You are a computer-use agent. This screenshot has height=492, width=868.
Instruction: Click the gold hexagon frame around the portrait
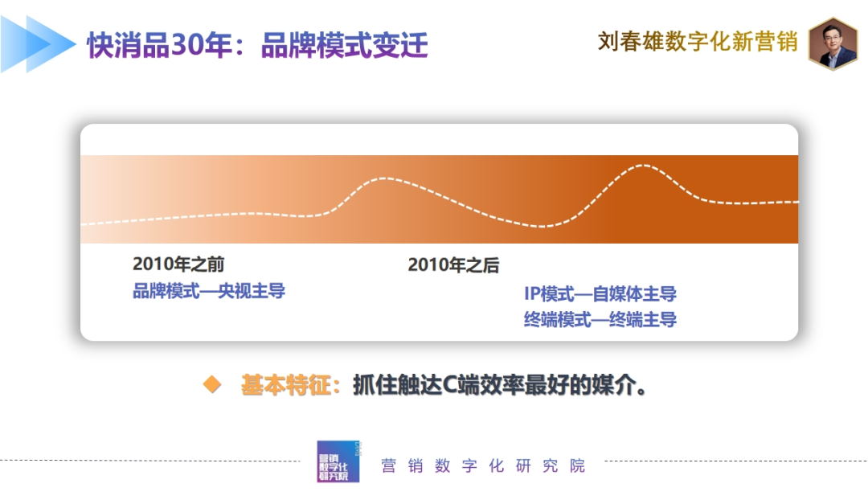[833, 20]
